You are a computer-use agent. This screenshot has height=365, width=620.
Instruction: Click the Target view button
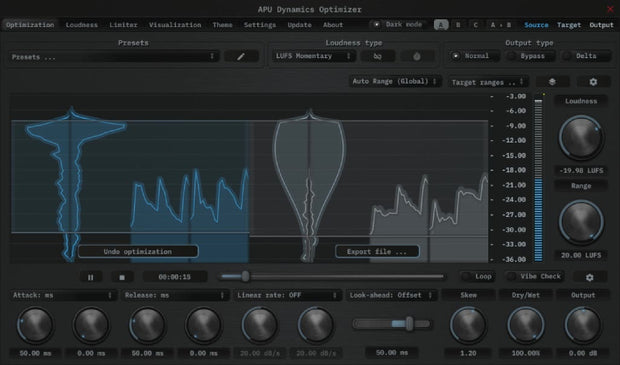(x=569, y=25)
